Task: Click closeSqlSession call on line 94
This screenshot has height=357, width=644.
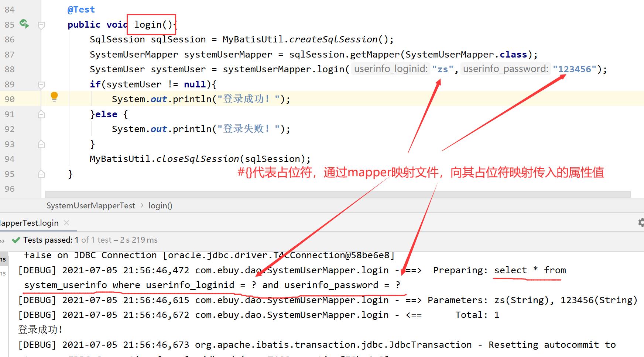Action: point(198,159)
